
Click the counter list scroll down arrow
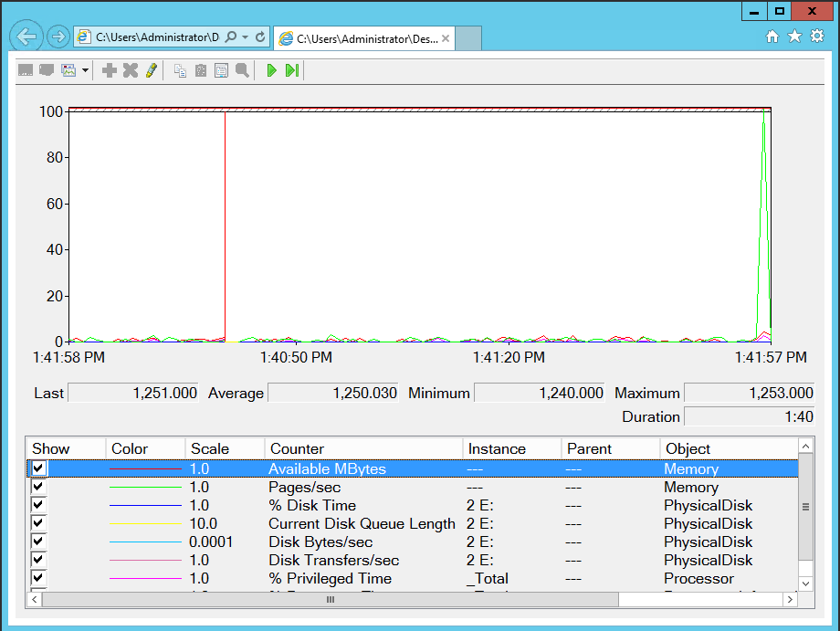click(805, 584)
